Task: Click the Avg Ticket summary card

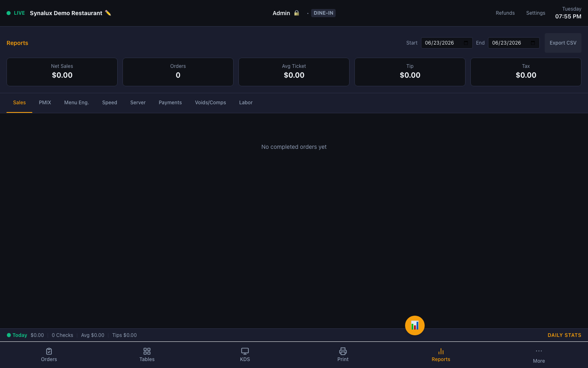Action: pyautogui.click(x=294, y=72)
